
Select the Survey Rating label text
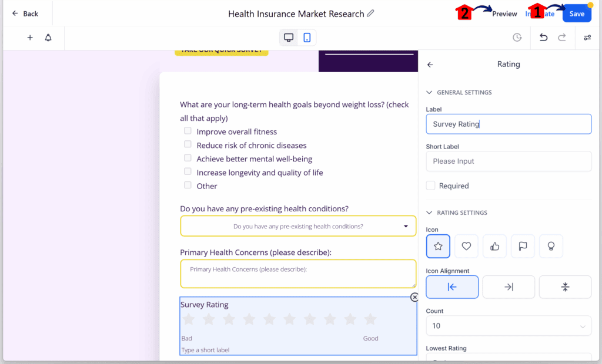(x=204, y=305)
